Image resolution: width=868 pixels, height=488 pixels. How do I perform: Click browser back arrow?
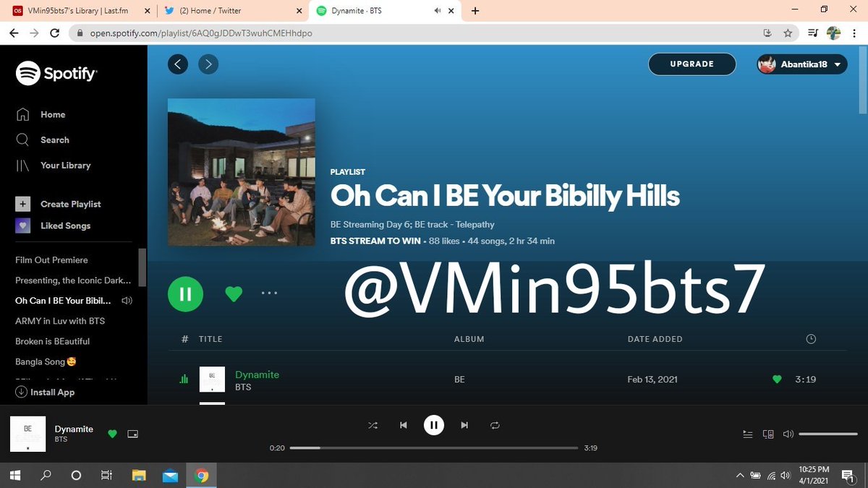tap(14, 33)
